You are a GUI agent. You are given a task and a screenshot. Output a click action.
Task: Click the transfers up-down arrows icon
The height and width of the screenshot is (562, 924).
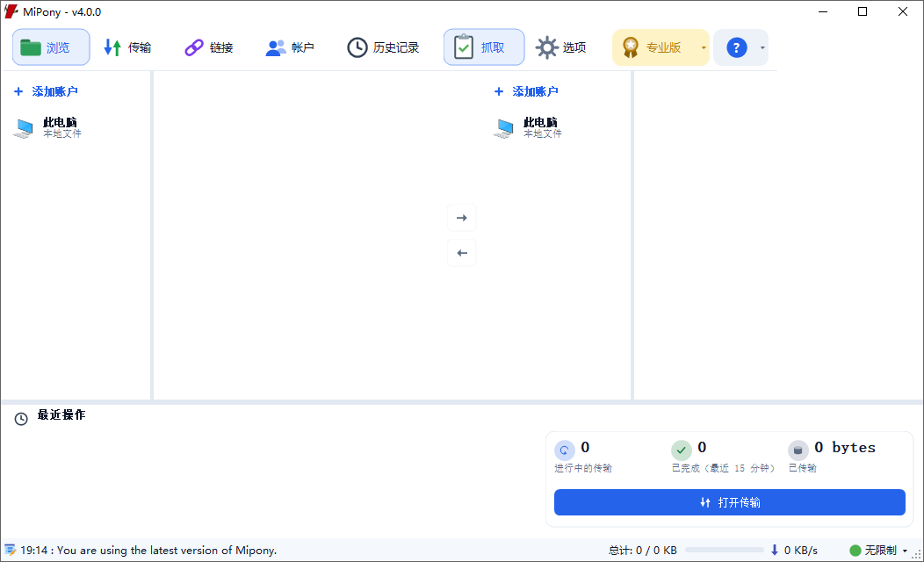pyautogui.click(x=112, y=47)
